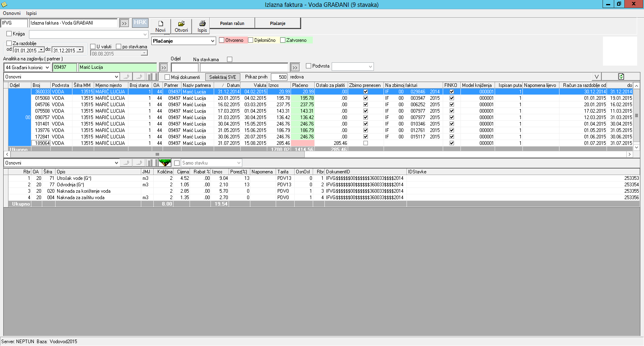644x346 pixels.
Task: Click the Poslan račun button
Action: tap(232, 23)
